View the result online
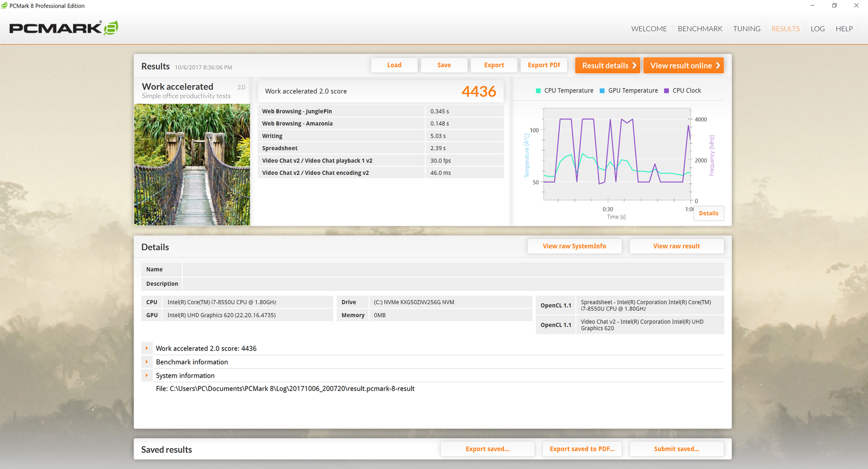Screen dimensions: 868x469 point(683,66)
